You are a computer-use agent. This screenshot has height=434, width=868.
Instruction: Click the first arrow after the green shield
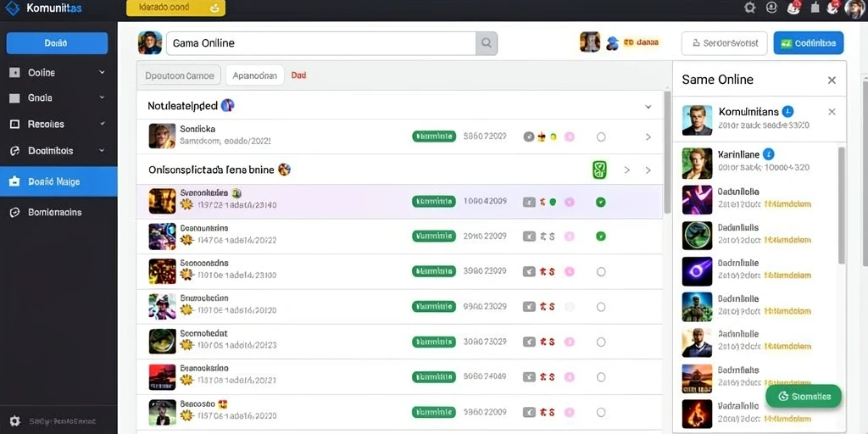[627, 170]
